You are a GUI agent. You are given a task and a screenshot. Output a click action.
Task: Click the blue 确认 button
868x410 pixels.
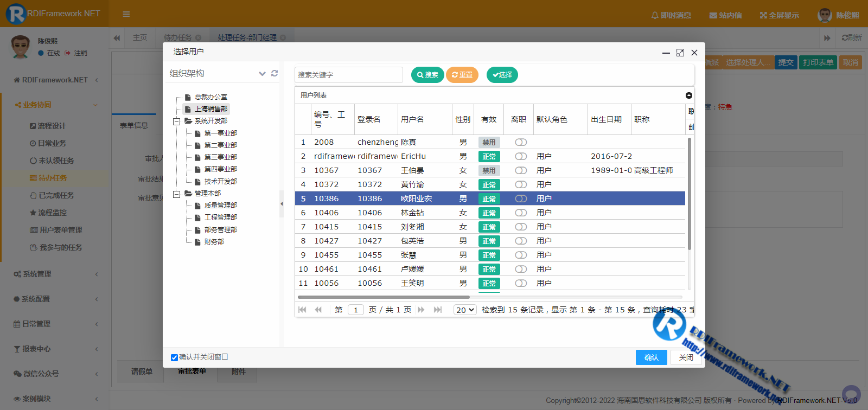click(x=652, y=357)
